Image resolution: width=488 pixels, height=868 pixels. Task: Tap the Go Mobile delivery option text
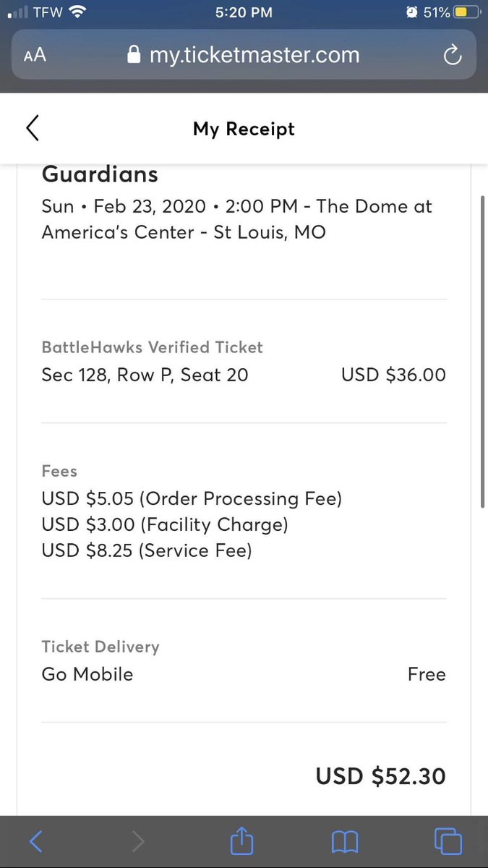(87, 674)
